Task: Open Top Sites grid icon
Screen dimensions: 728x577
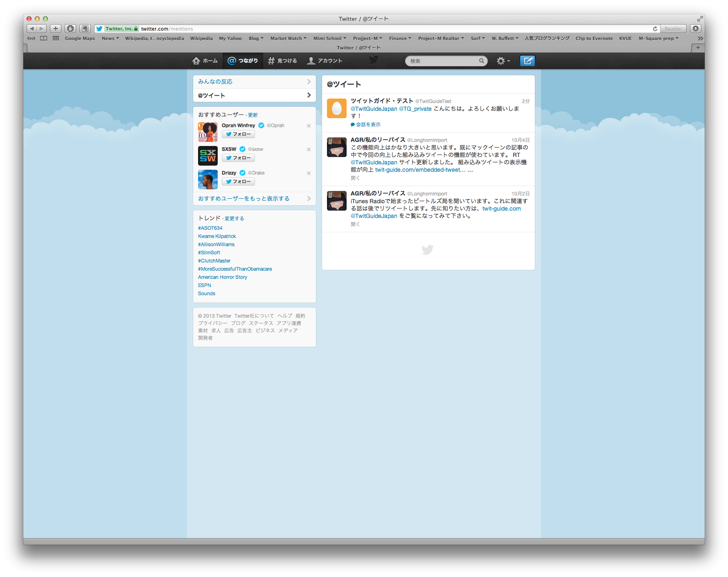Action: [56, 38]
